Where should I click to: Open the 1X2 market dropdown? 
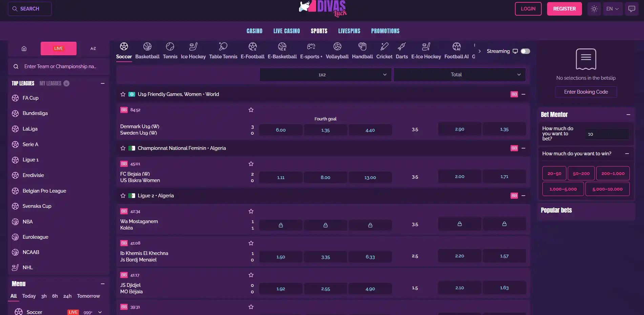point(325,75)
